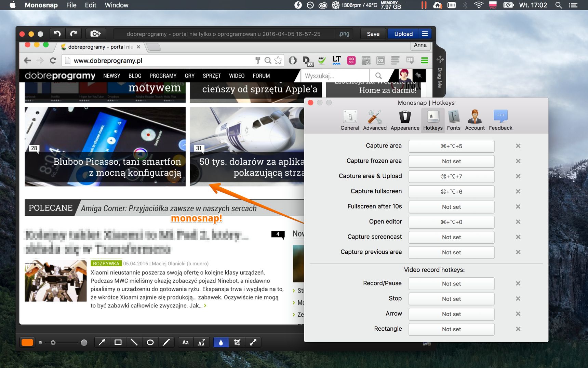Select the rectangle drawing tool

118,342
